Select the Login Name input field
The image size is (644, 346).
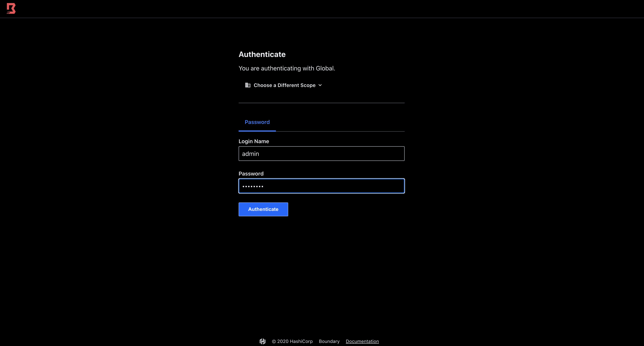coord(322,154)
